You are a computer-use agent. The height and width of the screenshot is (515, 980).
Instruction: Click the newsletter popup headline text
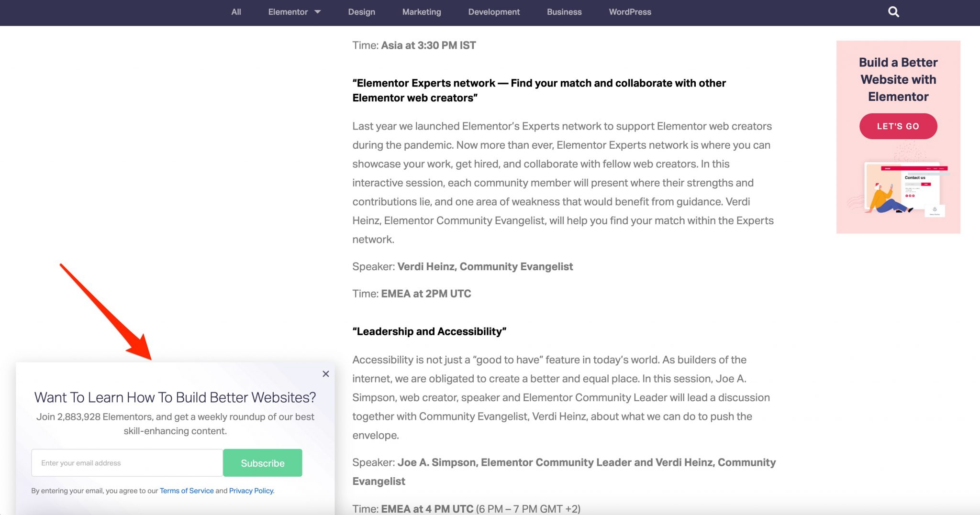(175, 397)
